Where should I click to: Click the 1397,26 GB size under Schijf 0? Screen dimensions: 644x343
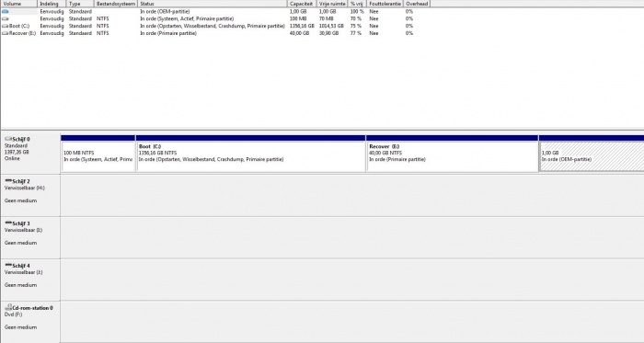17,152
